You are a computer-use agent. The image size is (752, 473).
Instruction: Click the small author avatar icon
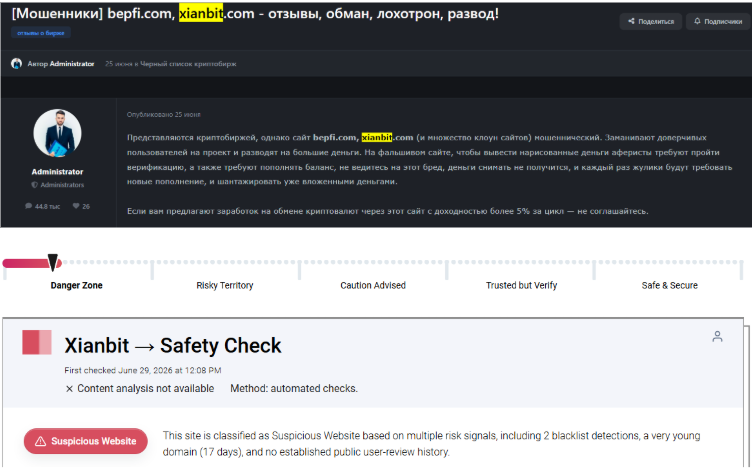coord(17,63)
